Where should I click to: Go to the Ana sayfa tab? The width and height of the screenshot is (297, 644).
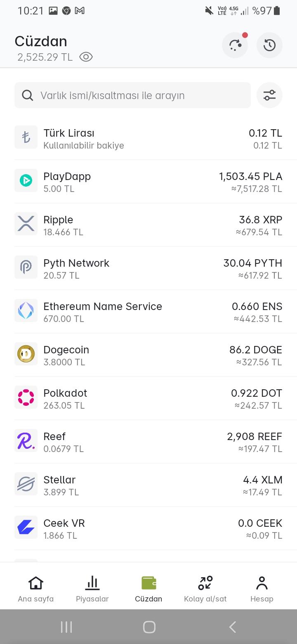click(x=36, y=589)
